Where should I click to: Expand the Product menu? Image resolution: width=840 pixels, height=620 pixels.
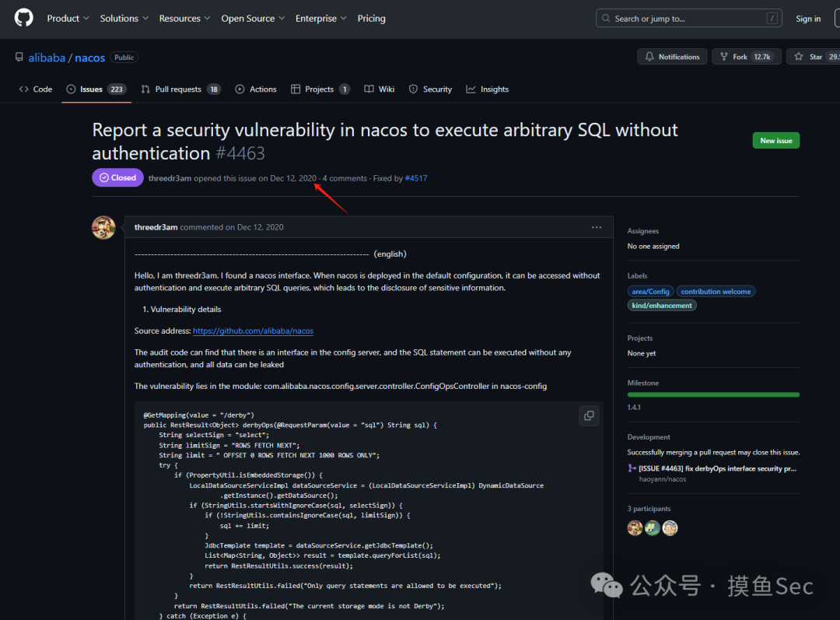coord(68,18)
